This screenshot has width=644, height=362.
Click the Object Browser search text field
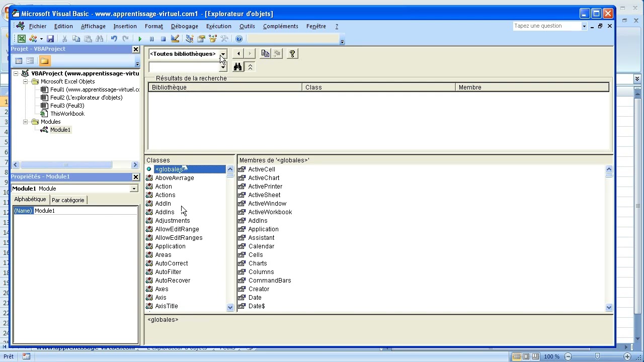[184, 67]
